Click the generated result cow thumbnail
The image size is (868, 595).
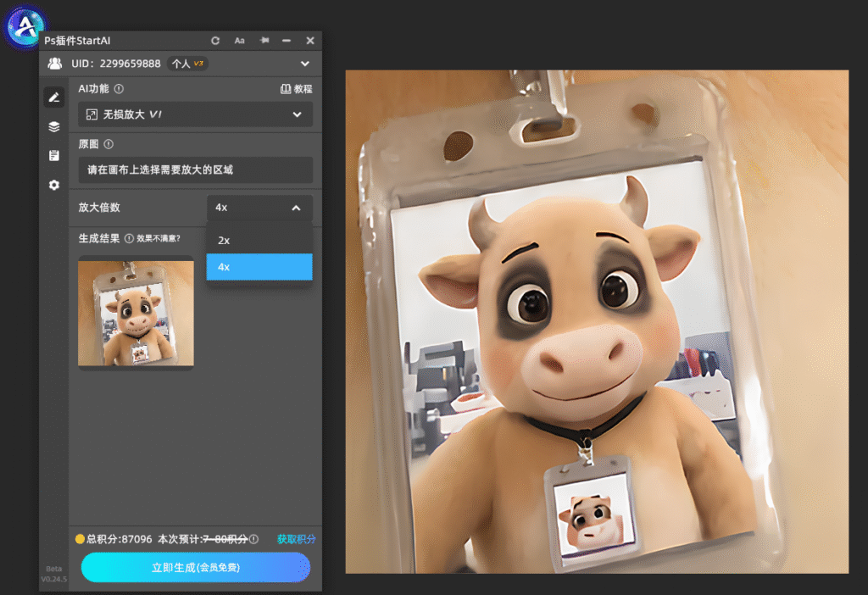[136, 314]
